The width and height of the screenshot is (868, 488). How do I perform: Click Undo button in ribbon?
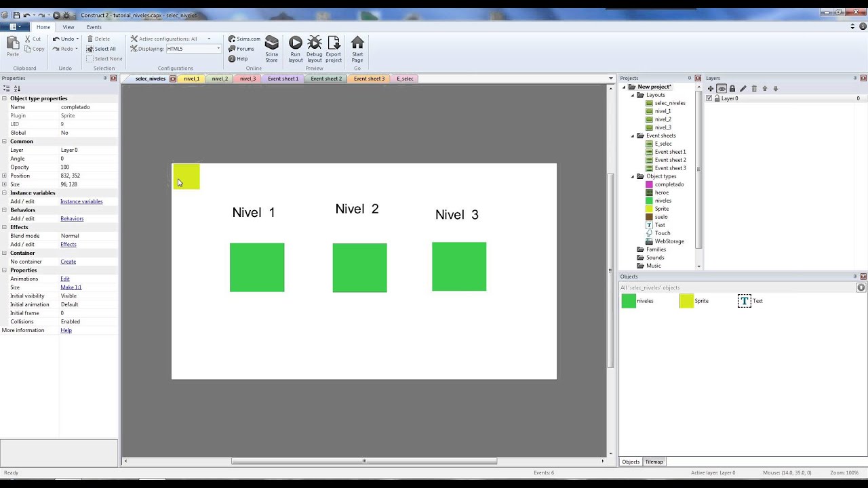(x=63, y=39)
